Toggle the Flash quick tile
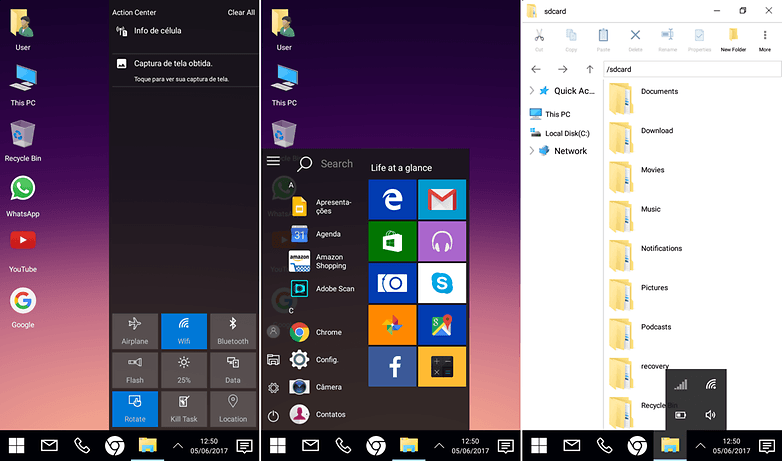The image size is (782, 461). (x=135, y=370)
